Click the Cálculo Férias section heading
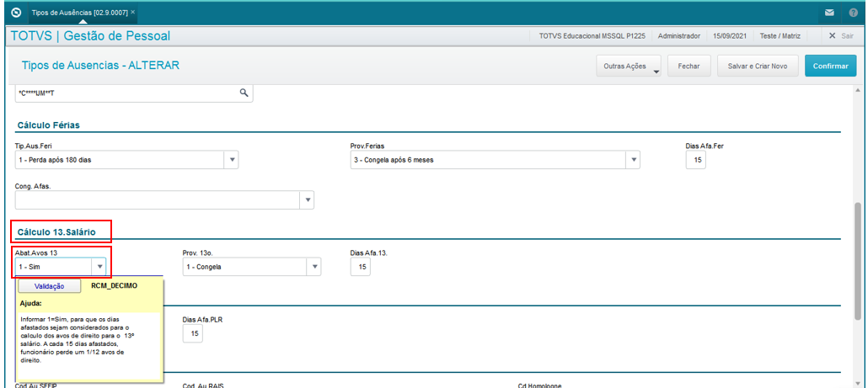The image size is (868, 388). (x=49, y=125)
